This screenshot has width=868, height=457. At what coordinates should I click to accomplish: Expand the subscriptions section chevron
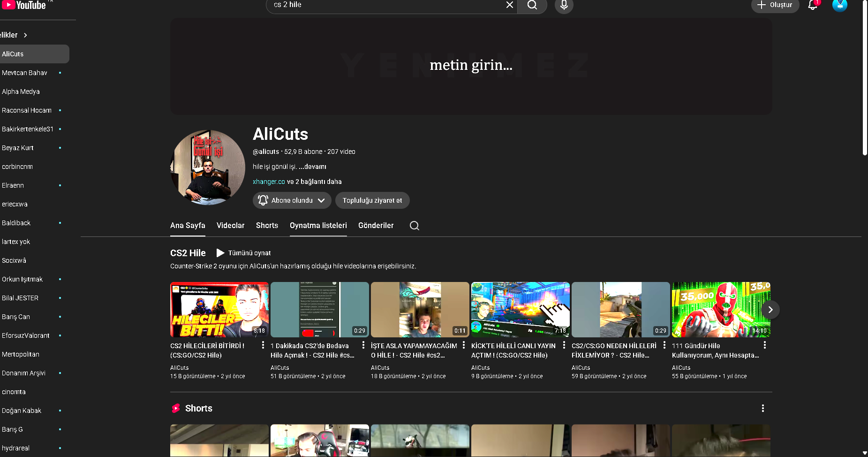point(25,35)
